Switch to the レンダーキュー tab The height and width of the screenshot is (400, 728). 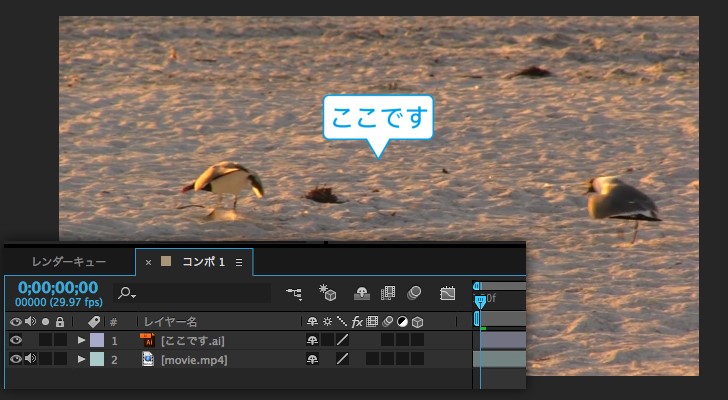coord(68,262)
